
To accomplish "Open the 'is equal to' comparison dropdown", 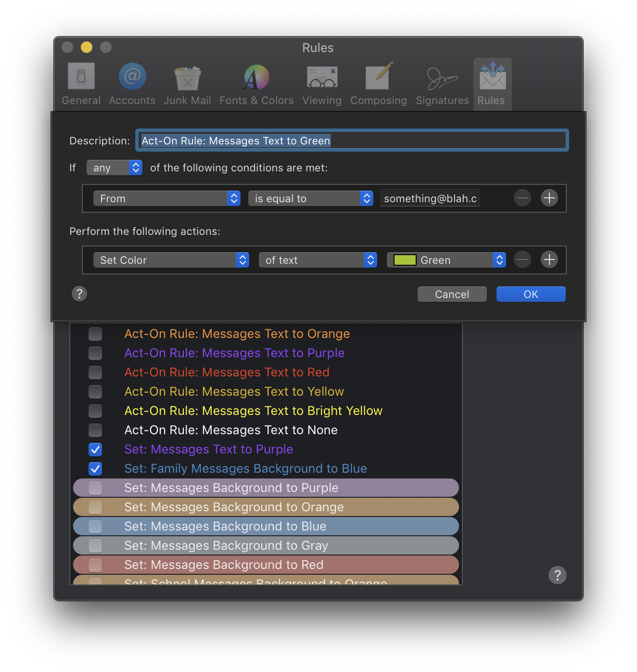I will coord(311,198).
